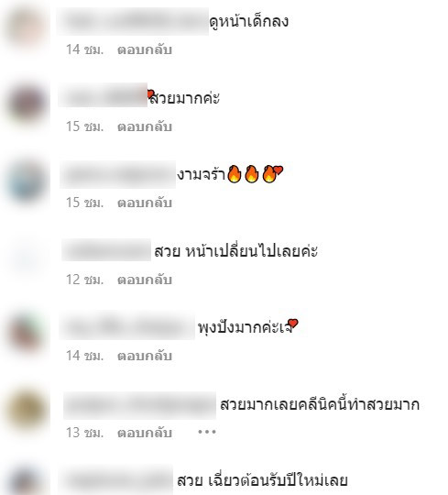Click the '14 ชม.' timestamp on first comment

point(84,49)
